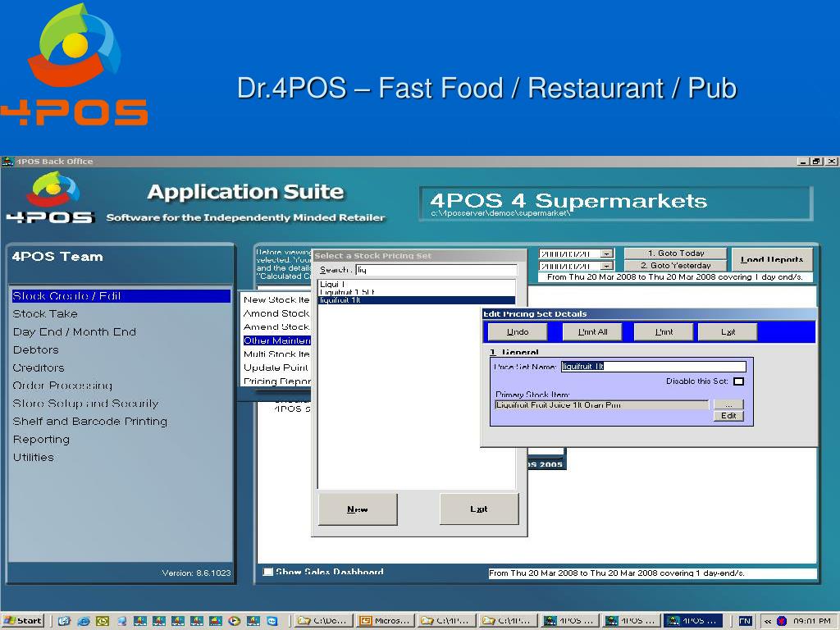The image size is (840, 630).
Task: Open the Windows Start menu
Action: 22,620
